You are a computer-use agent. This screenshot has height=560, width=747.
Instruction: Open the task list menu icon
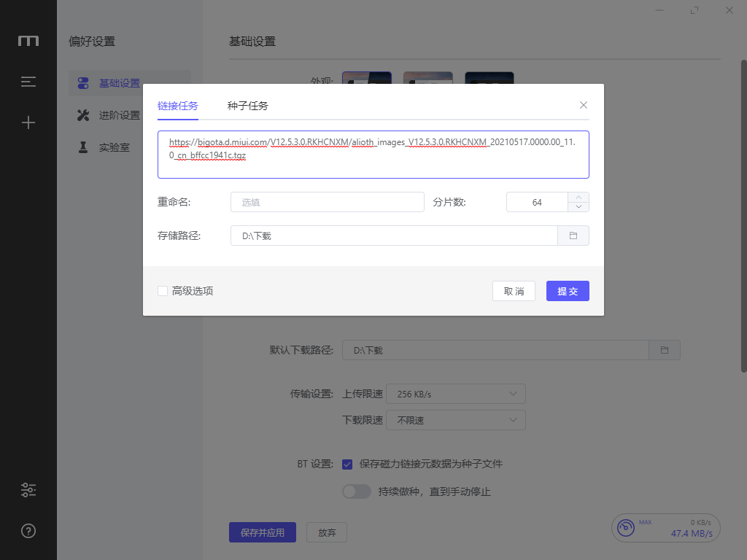point(28,82)
